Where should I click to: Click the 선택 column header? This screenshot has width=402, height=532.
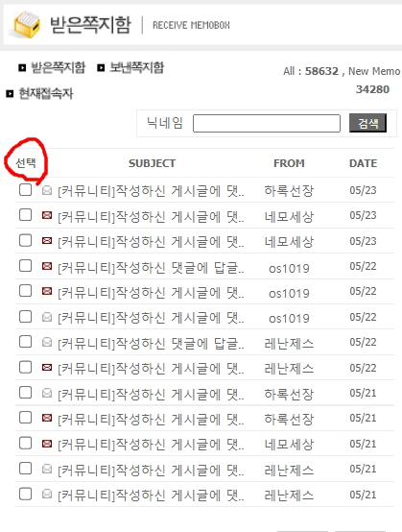(x=26, y=163)
